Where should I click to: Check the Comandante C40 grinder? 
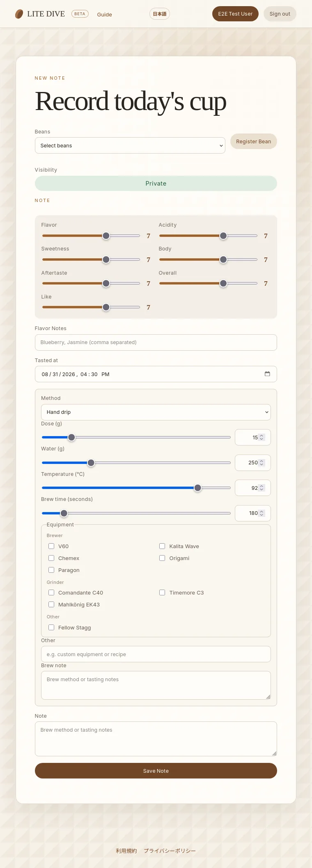click(x=51, y=592)
